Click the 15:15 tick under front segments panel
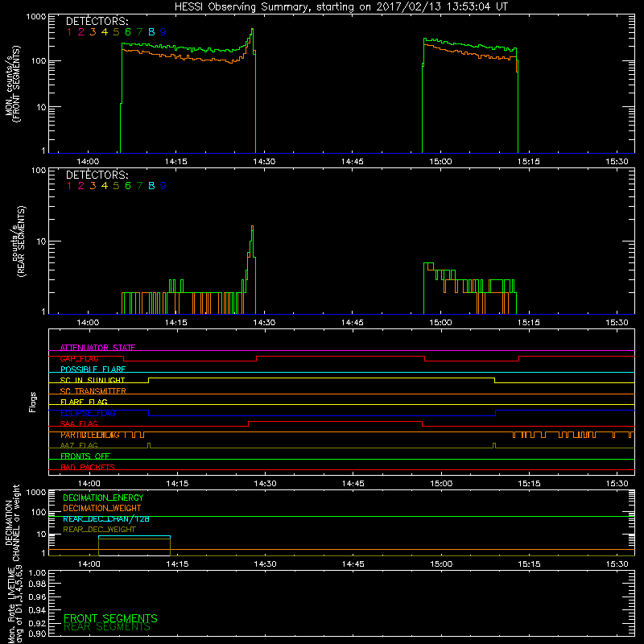 tap(529, 162)
